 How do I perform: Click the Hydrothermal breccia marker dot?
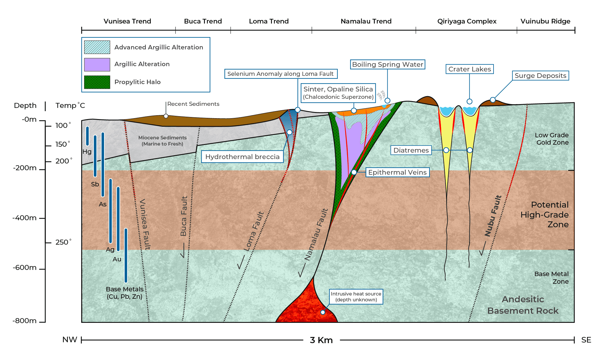[290, 132]
